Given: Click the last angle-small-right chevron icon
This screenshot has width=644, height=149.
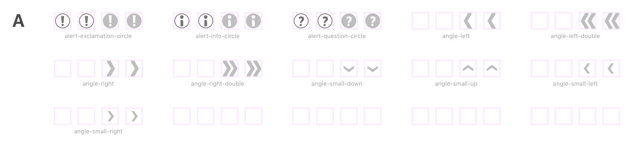Looking at the screenshot, I should 135,116.
